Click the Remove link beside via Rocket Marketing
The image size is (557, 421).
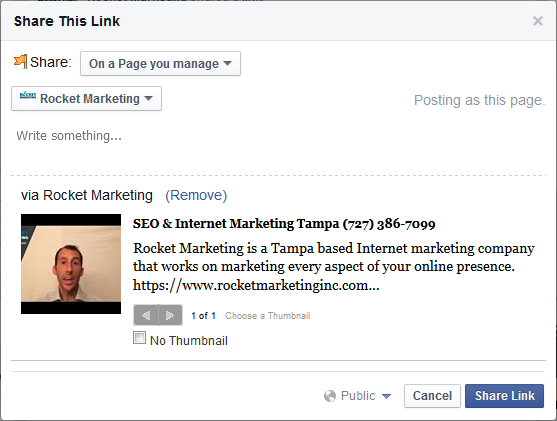pyautogui.click(x=196, y=195)
